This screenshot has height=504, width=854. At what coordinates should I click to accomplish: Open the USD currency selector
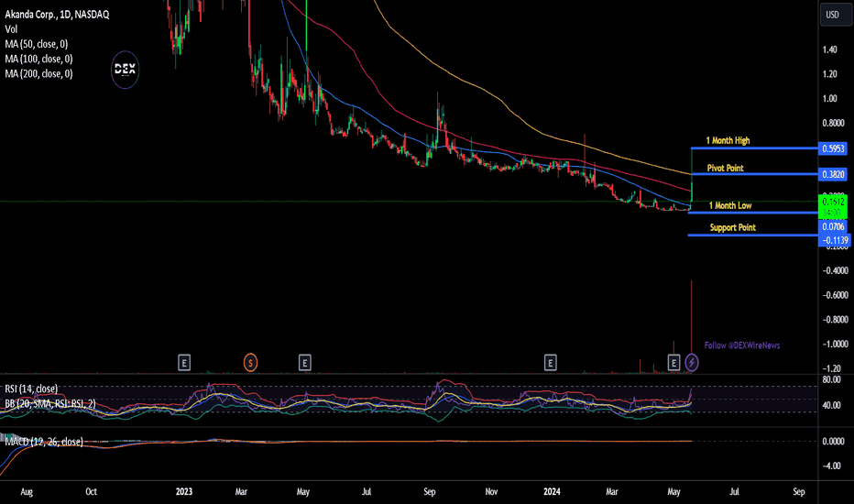coord(836,14)
